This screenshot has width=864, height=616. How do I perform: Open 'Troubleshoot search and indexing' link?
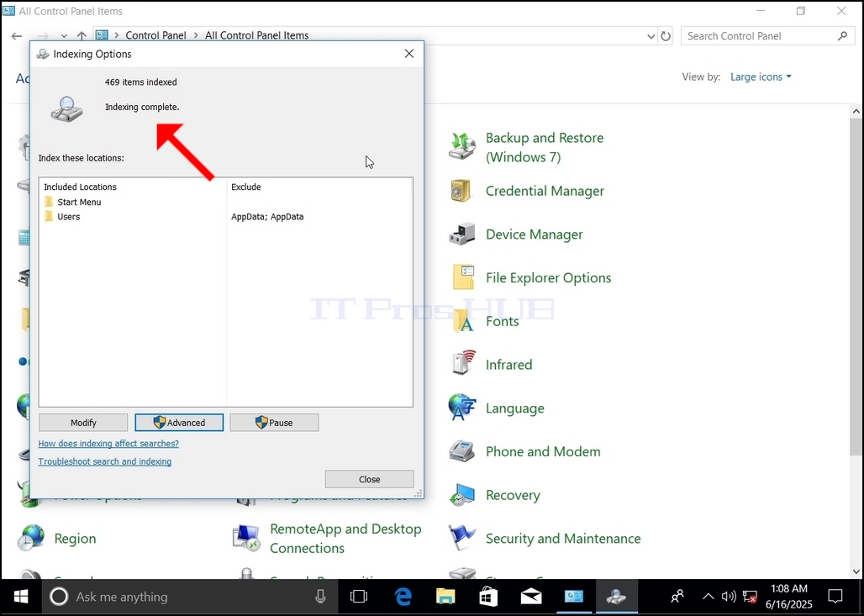coord(105,461)
